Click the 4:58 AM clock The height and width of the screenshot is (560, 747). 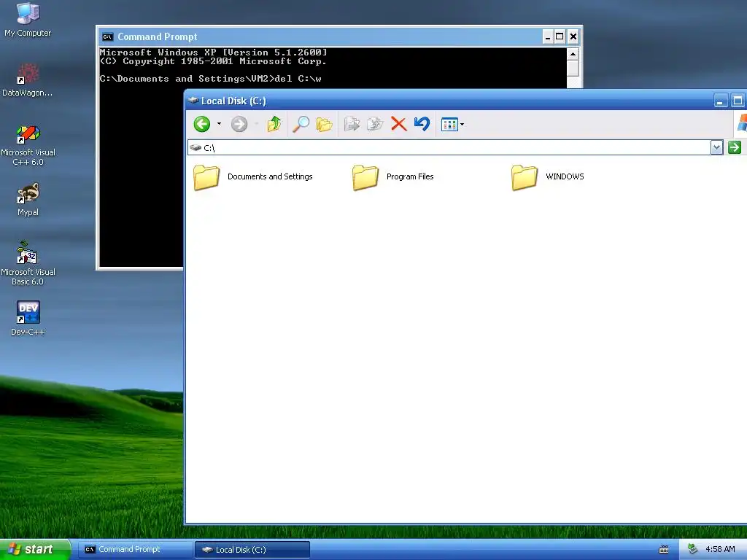[720, 549]
